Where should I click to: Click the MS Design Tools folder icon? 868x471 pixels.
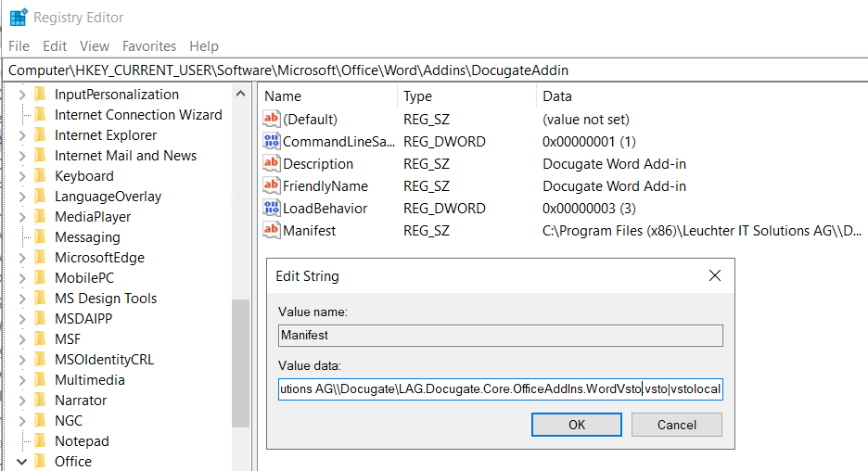tap(41, 299)
